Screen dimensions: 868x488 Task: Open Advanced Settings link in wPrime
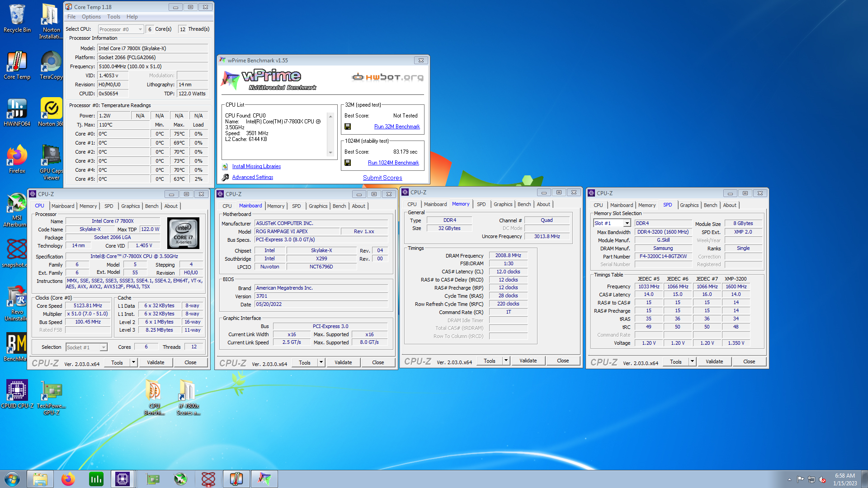(252, 177)
